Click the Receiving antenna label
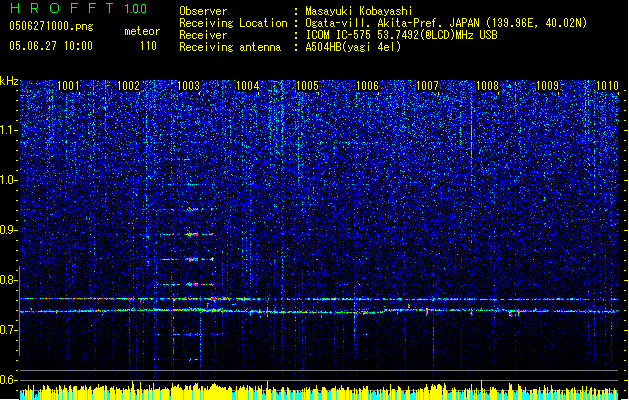 click(230, 47)
